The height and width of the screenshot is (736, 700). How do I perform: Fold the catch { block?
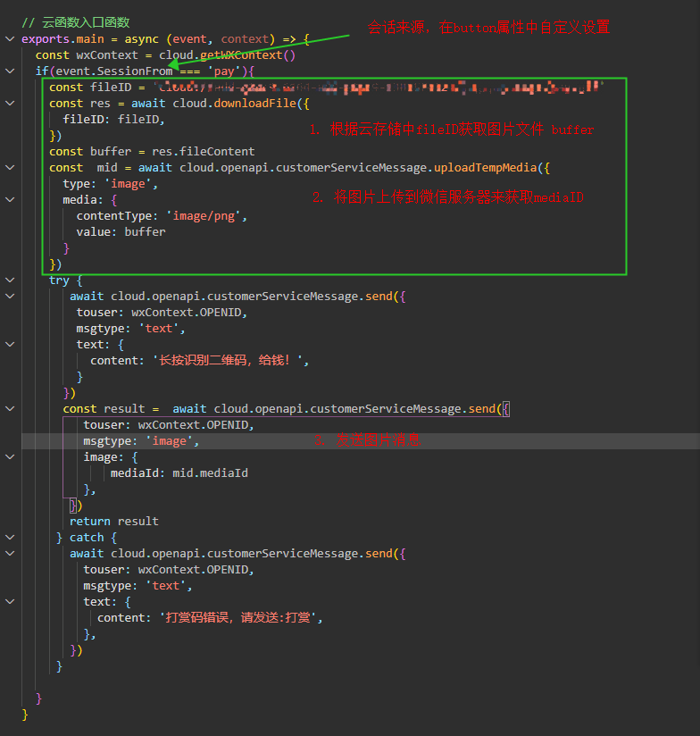coord(10,538)
